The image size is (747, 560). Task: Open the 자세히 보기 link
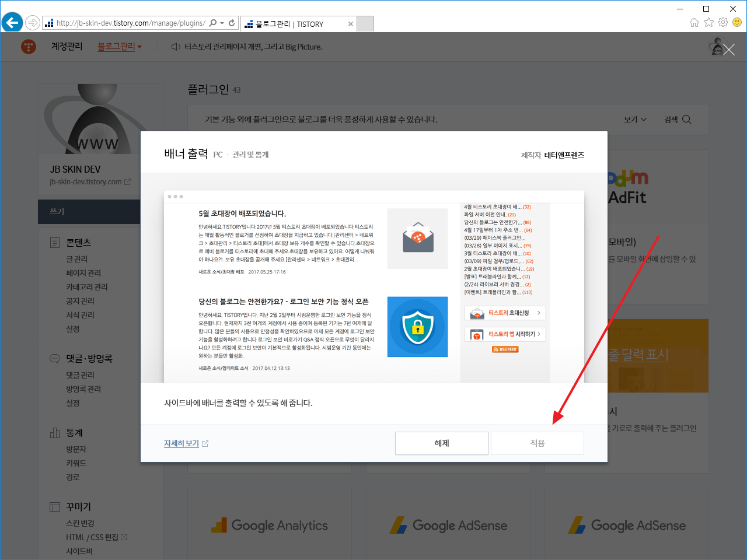[181, 443]
